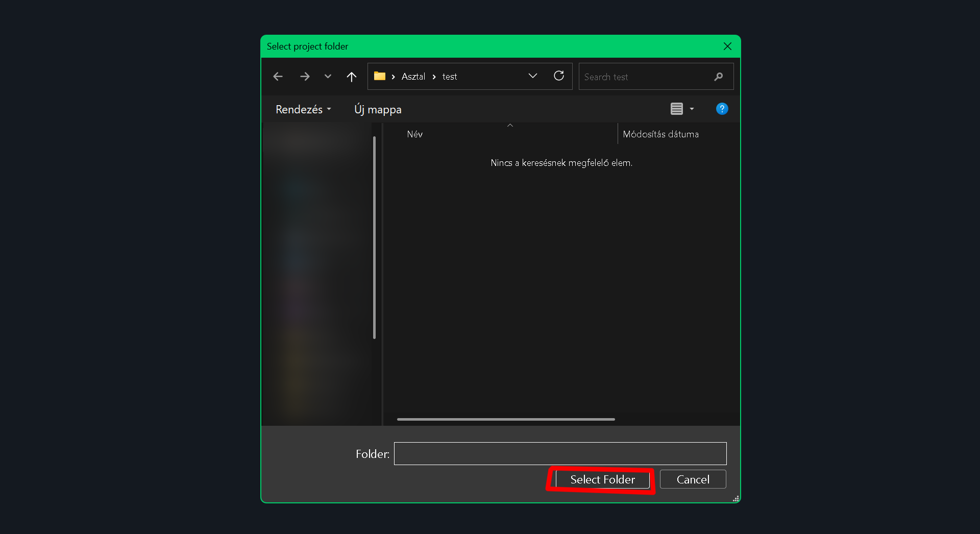Create a new folder with Új mappa
Screen dimensions: 980x534
[x=378, y=109]
